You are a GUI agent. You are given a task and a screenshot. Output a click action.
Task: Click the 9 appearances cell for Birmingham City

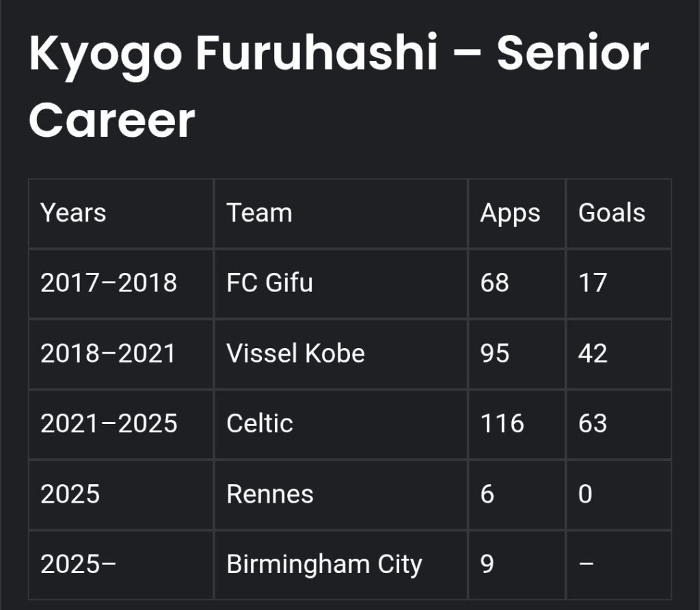pyautogui.click(x=517, y=565)
